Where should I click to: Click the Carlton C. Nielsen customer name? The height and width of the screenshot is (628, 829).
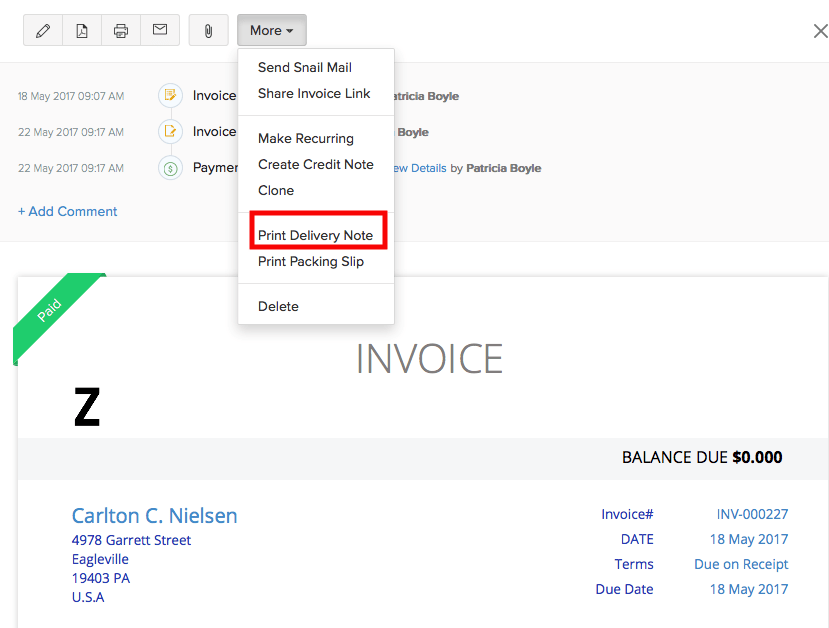[154, 515]
